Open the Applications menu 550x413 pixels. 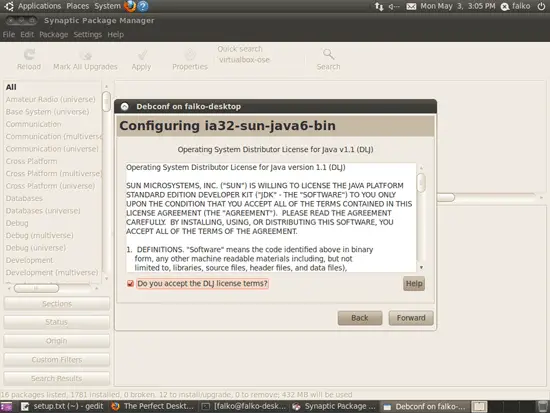39,6
